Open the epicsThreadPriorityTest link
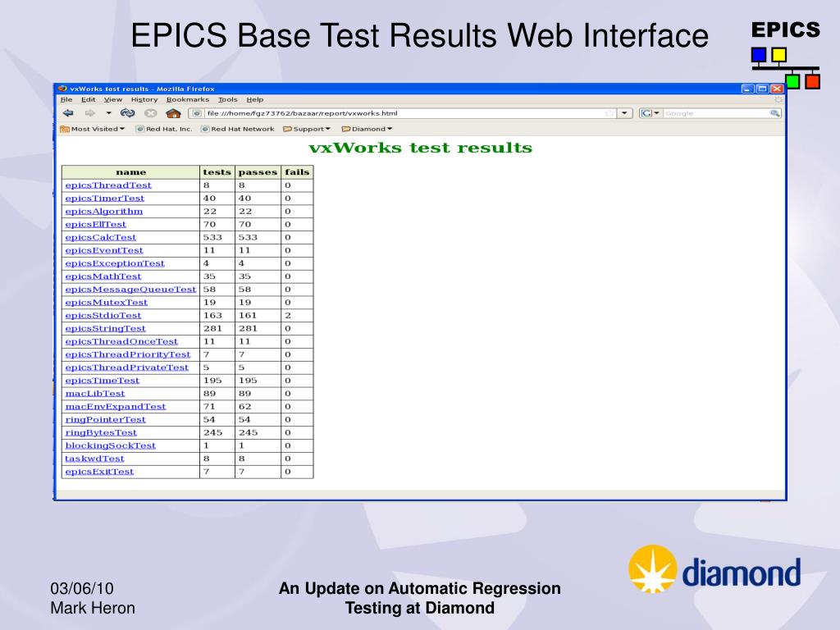 128,354
